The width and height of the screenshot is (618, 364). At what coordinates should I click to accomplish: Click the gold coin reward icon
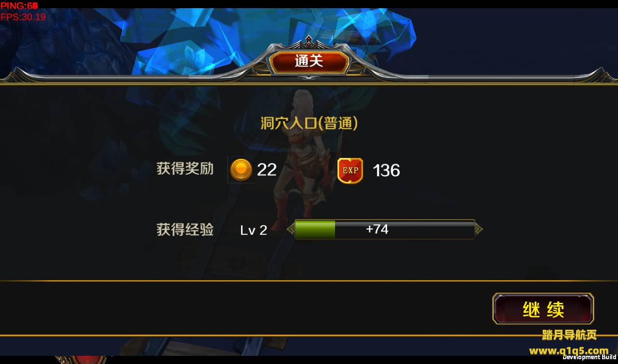pos(241,169)
